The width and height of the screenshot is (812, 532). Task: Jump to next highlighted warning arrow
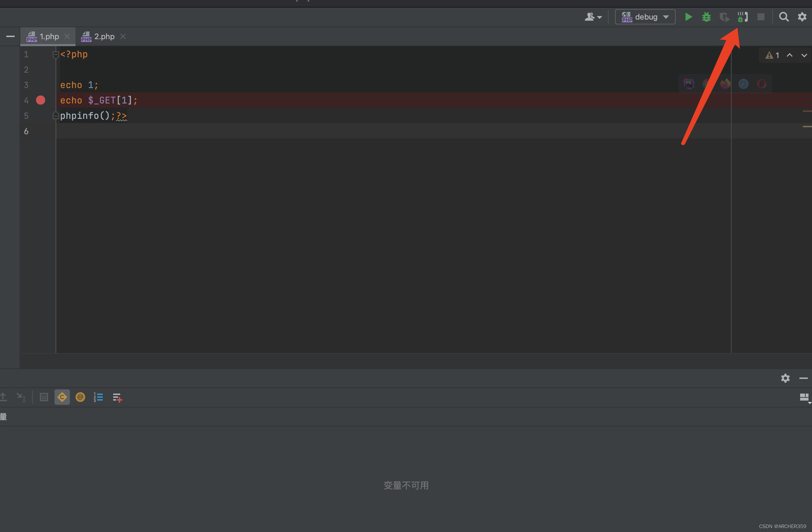[804, 55]
